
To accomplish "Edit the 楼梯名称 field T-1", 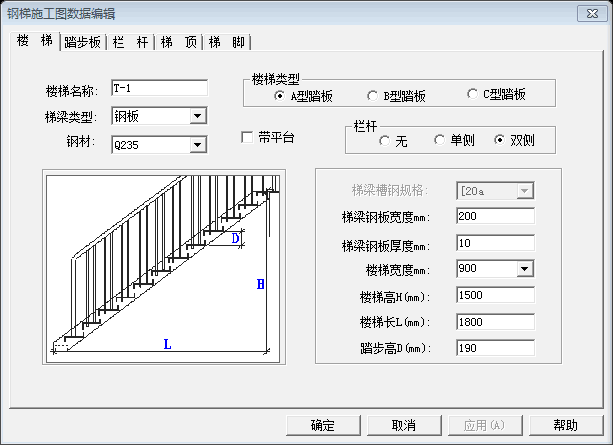I will (x=160, y=88).
